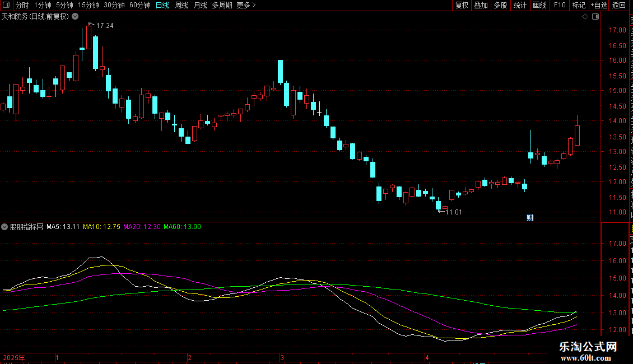Switch to 月线 monthly chart
The height and width of the screenshot is (364, 633).
point(200,5)
